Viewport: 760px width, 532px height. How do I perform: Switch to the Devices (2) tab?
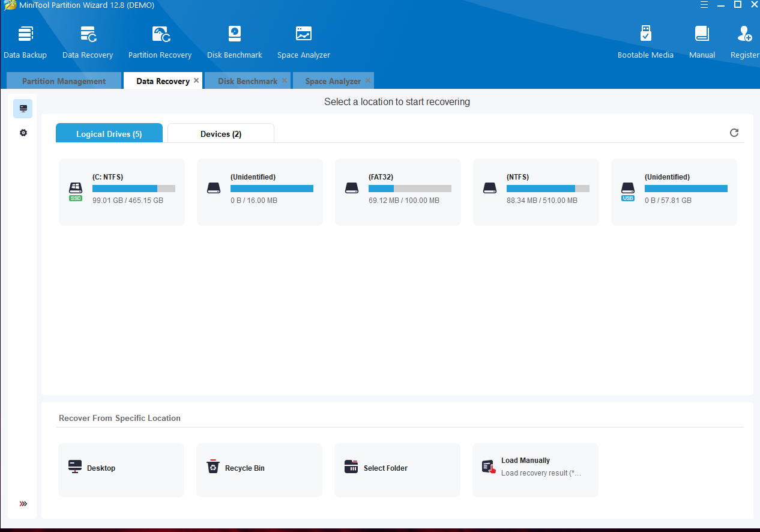[x=221, y=133]
